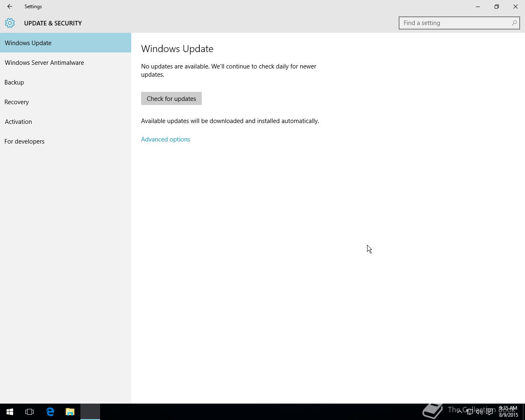Minimize the Settings window
525x420 pixels.
coord(478,7)
